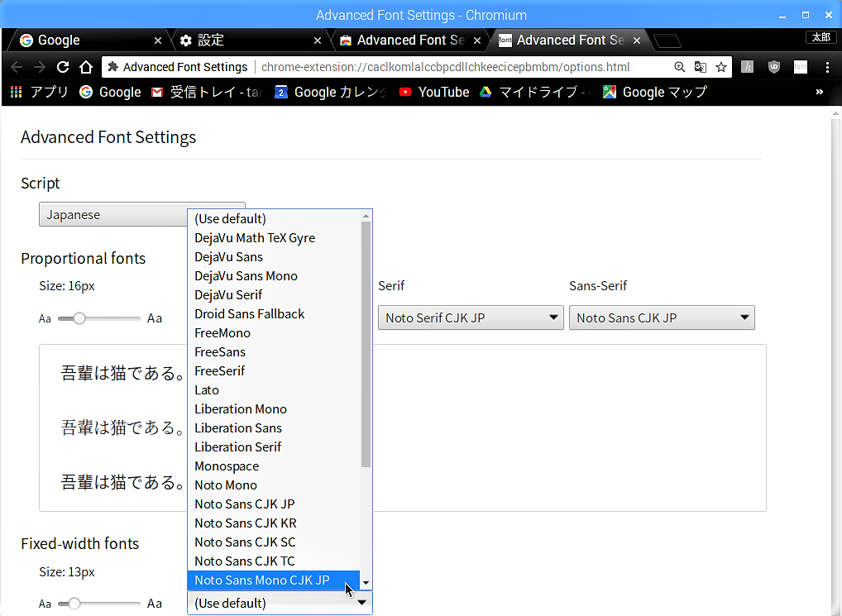Open the Google マップ bookmark
This screenshot has height=616, width=842.
(x=654, y=92)
